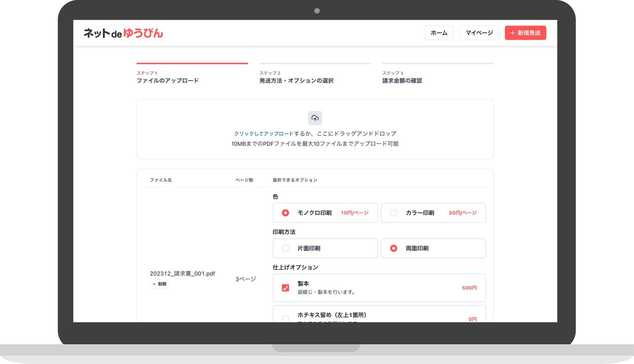
Task: Click the 50円/ページ price label
Action: (462, 213)
